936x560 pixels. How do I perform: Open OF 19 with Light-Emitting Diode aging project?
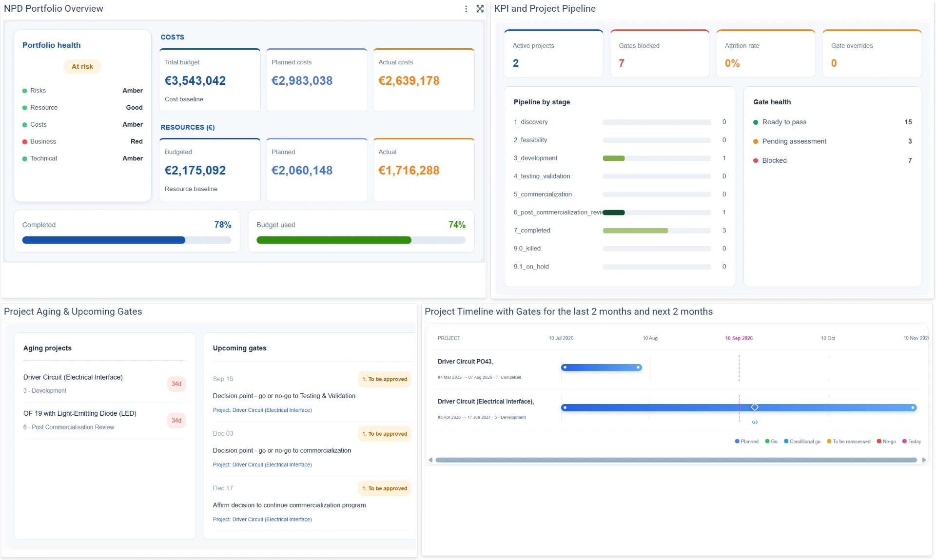tap(80, 413)
